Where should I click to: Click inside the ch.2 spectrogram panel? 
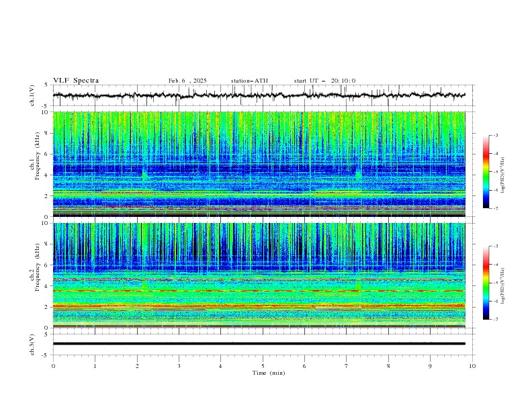pyautogui.click(x=259, y=275)
